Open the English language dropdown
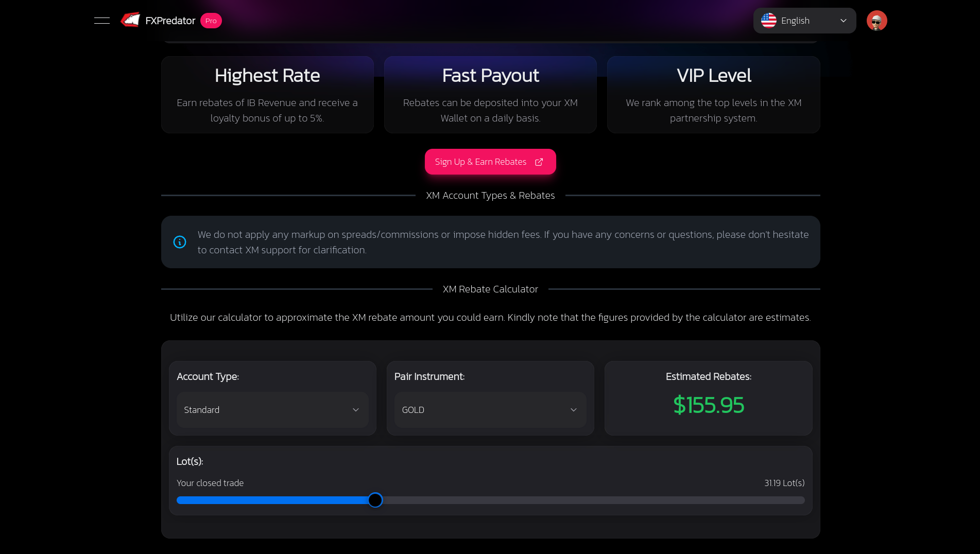Image resolution: width=980 pixels, height=554 pixels. tap(804, 21)
